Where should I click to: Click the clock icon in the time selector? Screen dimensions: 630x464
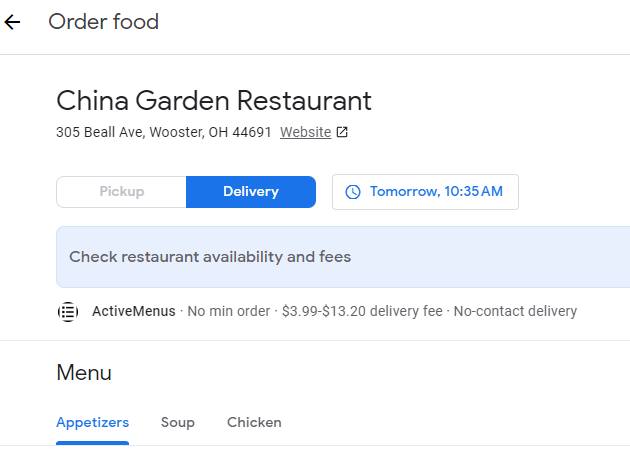pyautogui.click(x=352, y=192)
